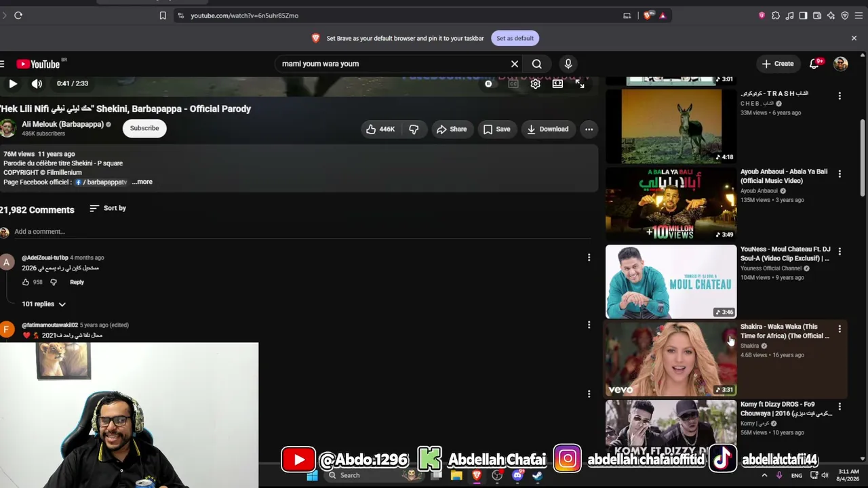Open options for the CHEB TRASH video
868x488 pixels.
pyautogui.click(x=840, y=96)
